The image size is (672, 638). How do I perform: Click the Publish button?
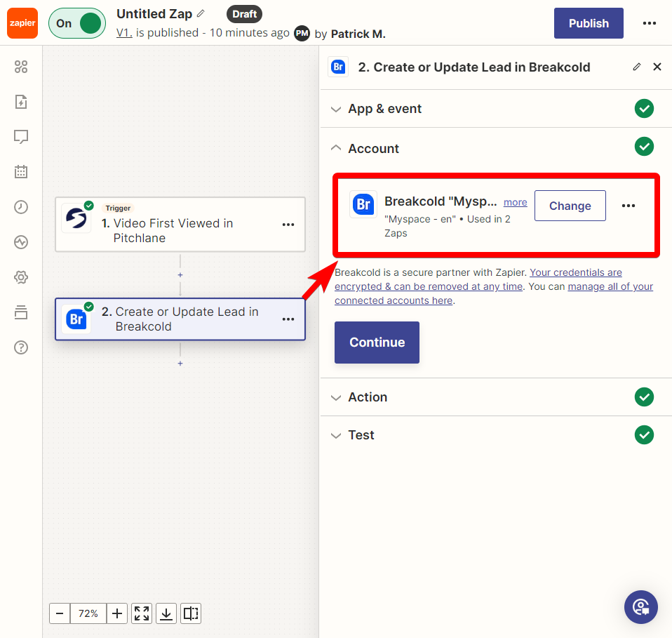point(589,23)
